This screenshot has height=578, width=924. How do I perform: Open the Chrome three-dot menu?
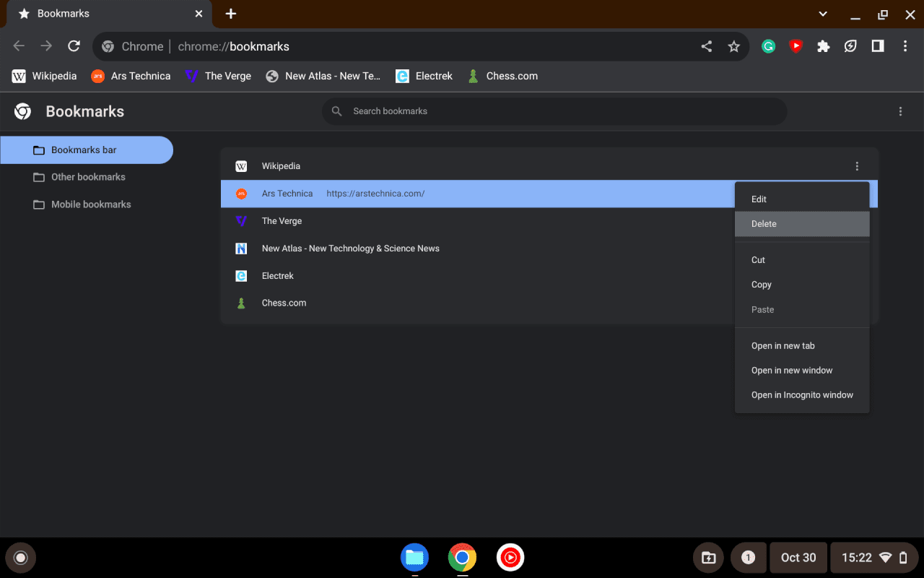point(905,46)
